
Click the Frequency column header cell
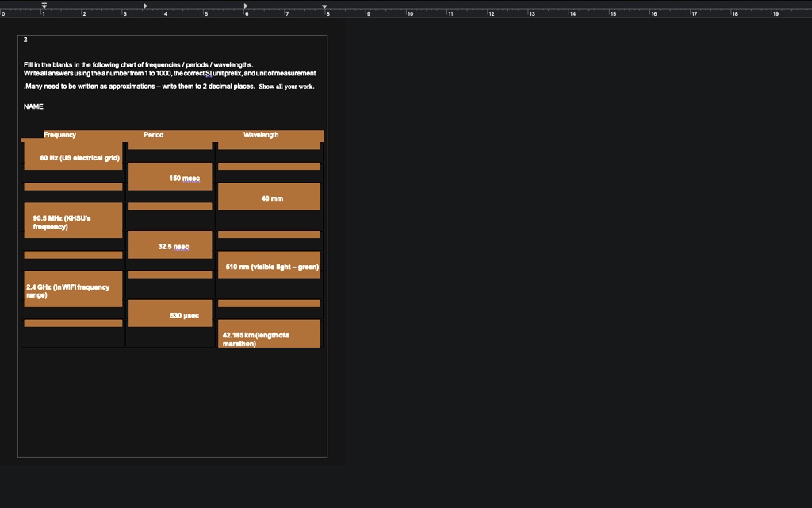(60, 135)
